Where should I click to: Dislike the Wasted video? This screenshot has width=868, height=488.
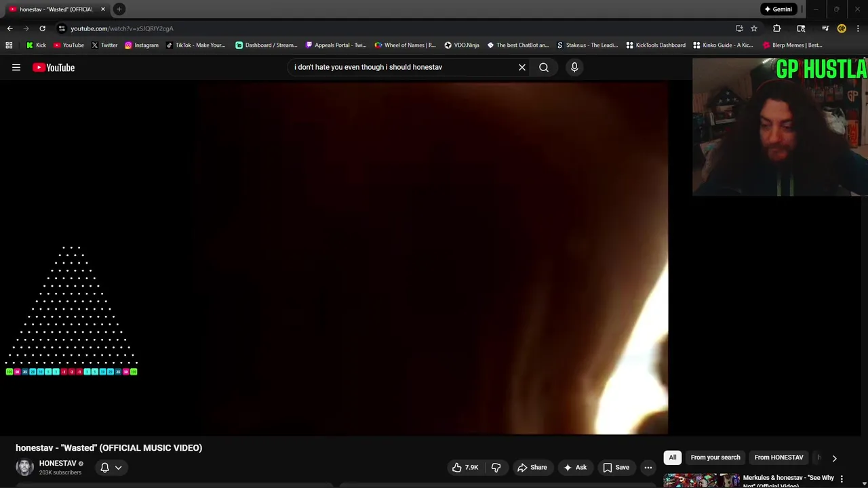pos(496,468)
